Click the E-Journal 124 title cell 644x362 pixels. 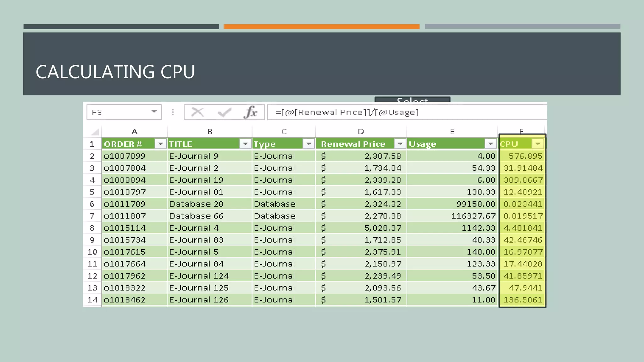(210, 276)
